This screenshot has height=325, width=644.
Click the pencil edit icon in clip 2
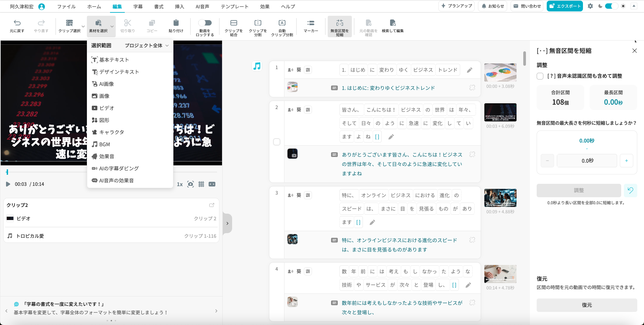click(x=391, y=137)
